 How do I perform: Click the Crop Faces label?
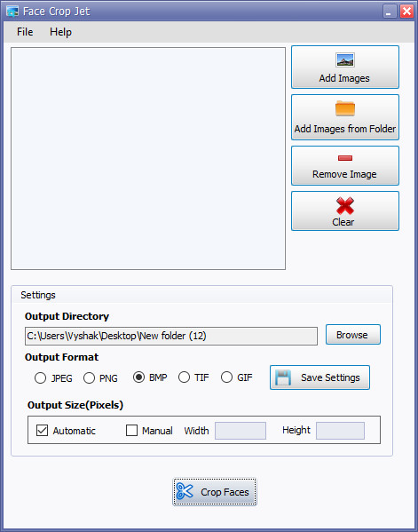[x=225, y=492]
